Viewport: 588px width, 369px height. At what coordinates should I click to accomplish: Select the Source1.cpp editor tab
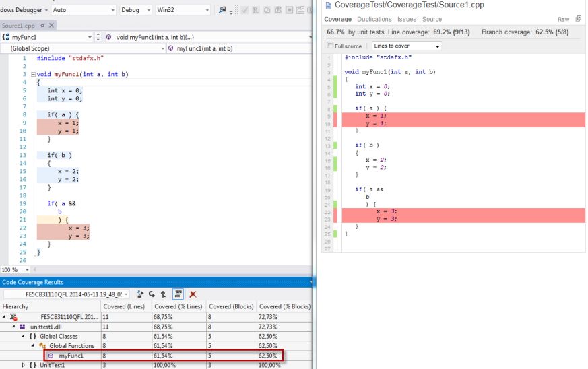point(18,26)
